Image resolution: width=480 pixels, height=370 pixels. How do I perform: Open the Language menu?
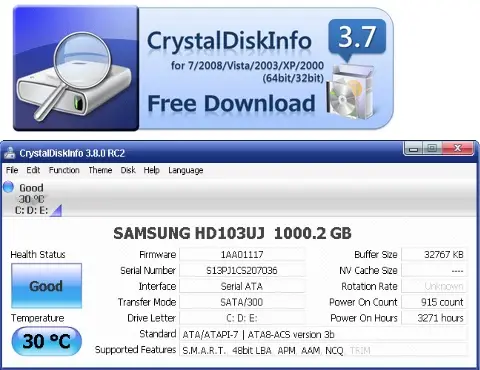pos(186,170)
